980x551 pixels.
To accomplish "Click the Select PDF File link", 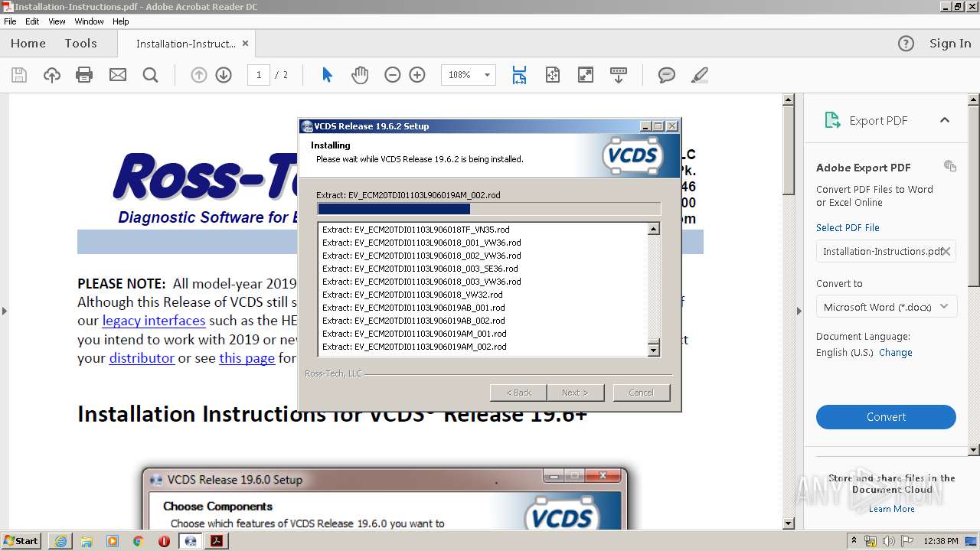I will [848, 228].
